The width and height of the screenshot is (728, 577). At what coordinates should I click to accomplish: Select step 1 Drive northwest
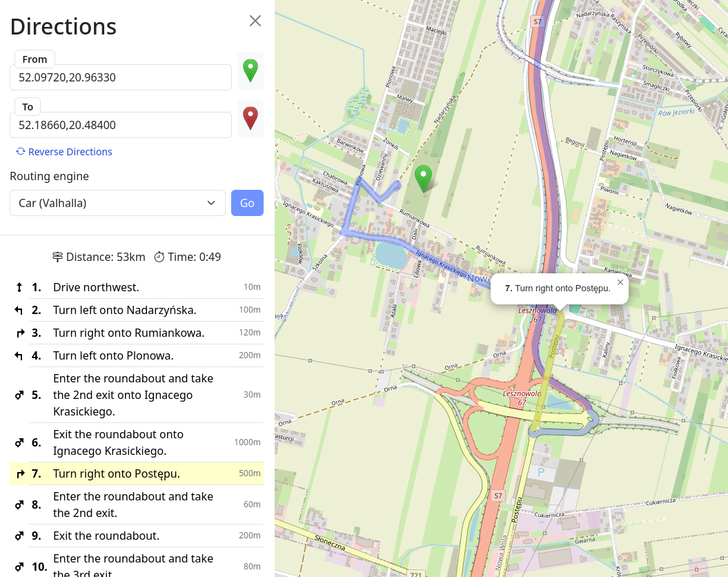(x=96, y=287)
